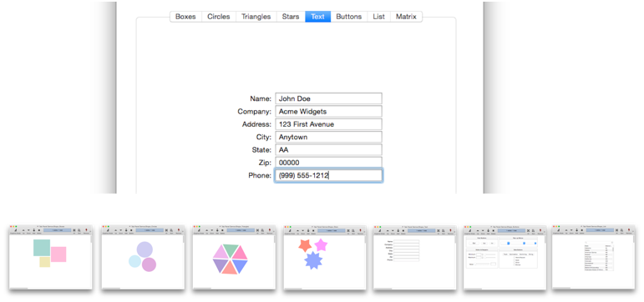Click the Phone field with (999) 555-1212
The height and width of the screenshot is (302, 644).
click(328, 176)
